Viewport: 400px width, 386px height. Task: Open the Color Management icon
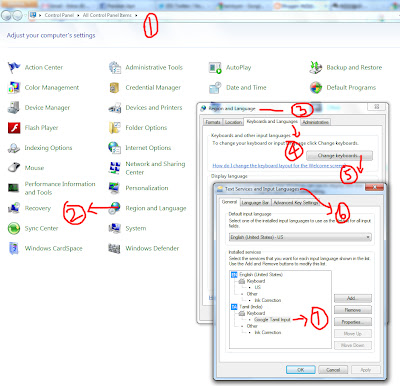14,88
